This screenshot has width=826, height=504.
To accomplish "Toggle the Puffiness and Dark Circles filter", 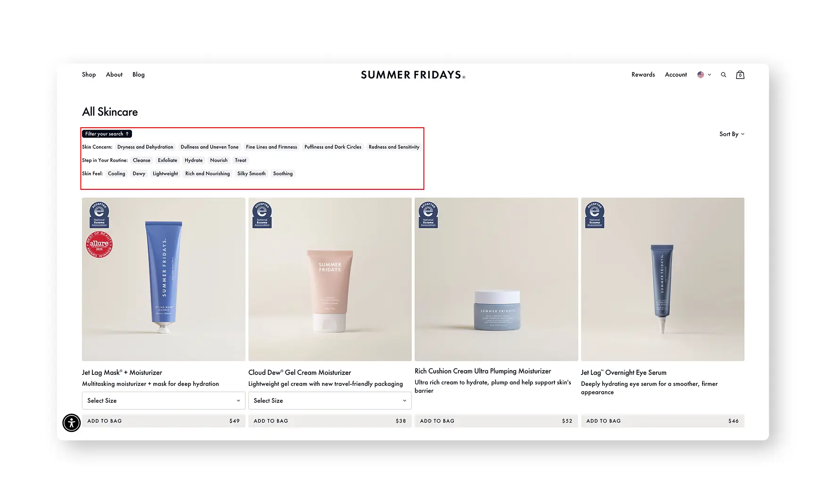I will click(x=333, y=147).
